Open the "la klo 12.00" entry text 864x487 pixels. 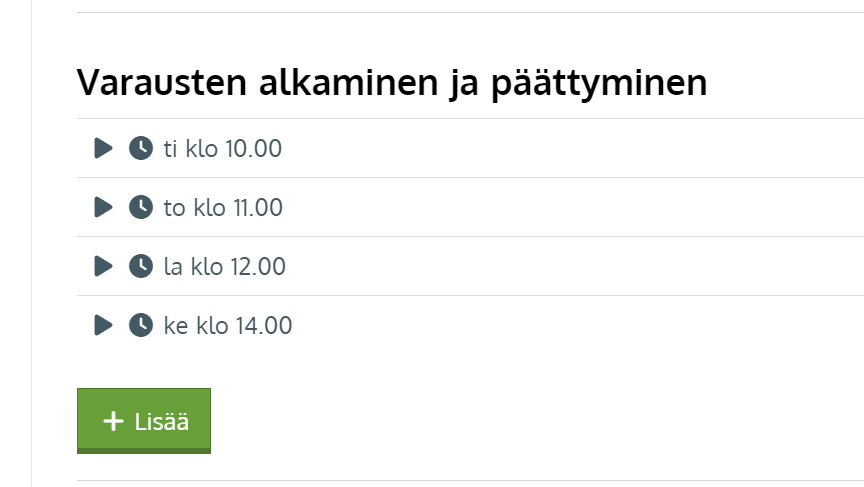click(225, 267)
